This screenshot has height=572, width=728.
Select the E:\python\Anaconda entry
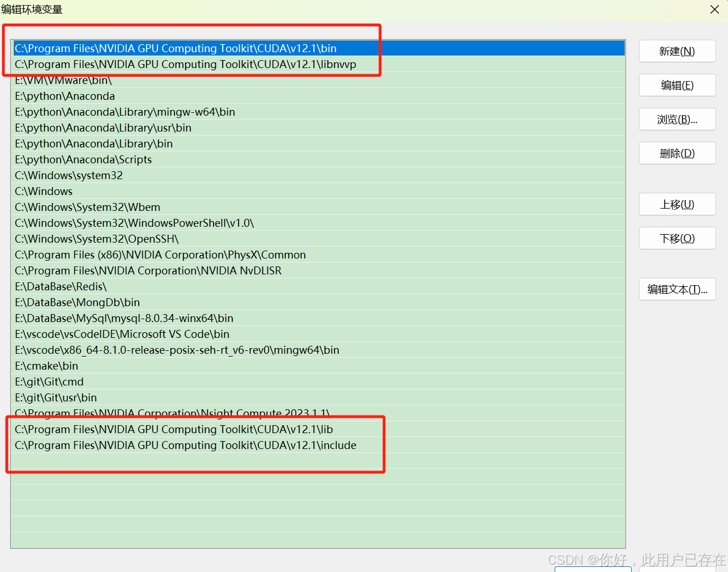[318, 96]
